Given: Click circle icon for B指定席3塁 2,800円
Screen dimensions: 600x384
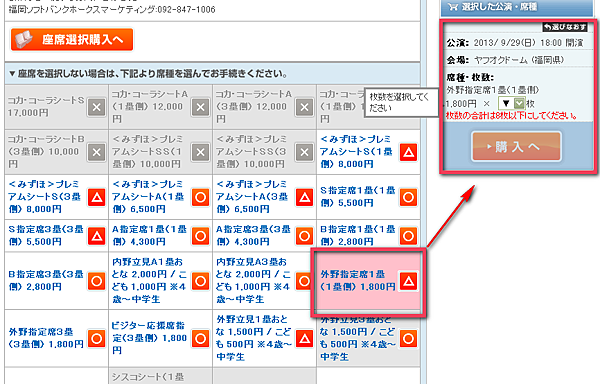Looking at the screenshot, I should coord(96,281).
